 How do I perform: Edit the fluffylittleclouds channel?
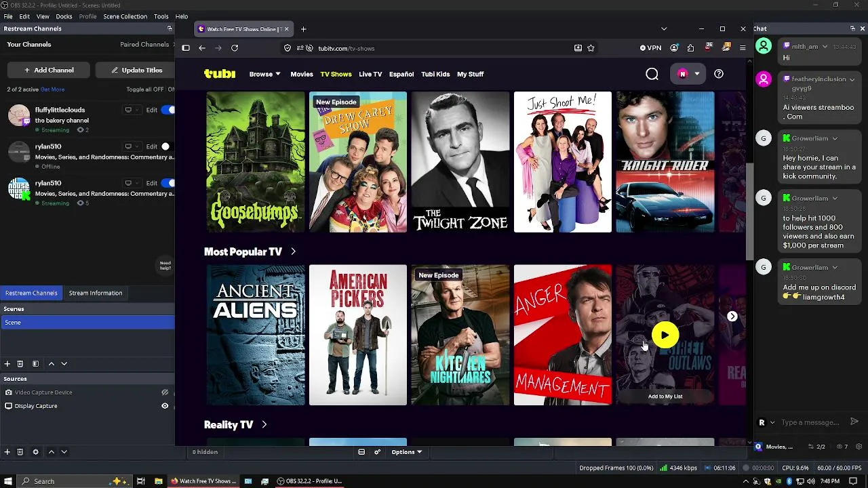coord(151,110)
